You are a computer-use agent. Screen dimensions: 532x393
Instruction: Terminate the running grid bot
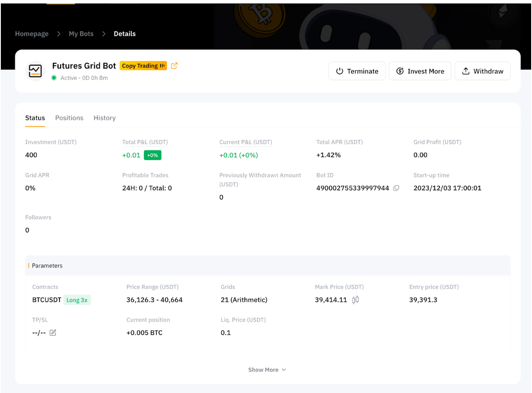357,71
